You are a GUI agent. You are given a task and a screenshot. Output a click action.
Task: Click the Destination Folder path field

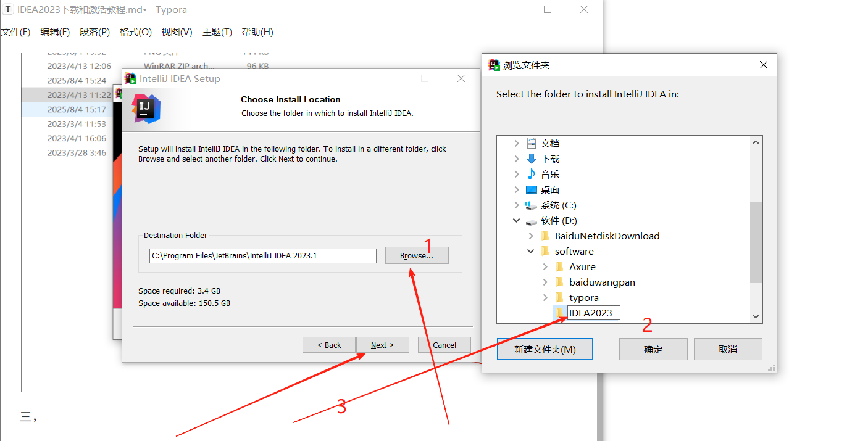click(x=262, y=255)
